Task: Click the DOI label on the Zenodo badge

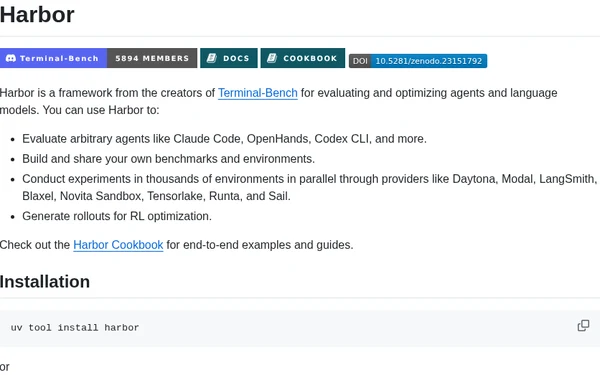Action: click(x=360, y=61)
